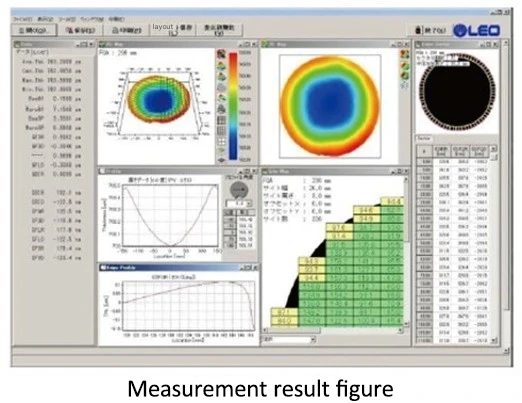Open the first menu in the menu bar
The height and width of the screenshot is (403, 522).
22,19
